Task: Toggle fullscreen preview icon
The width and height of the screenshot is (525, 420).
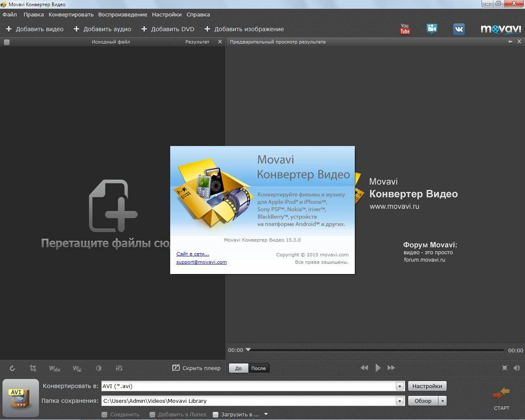Action: point(504,368)
